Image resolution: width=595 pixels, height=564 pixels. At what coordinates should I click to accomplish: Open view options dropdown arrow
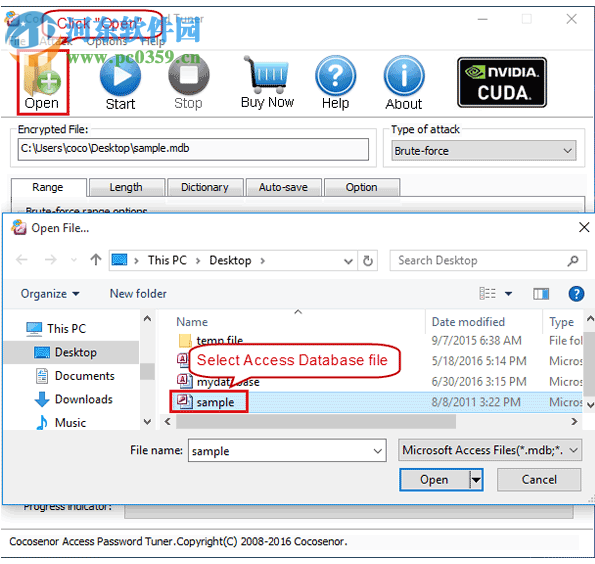[x=508, y=293]
